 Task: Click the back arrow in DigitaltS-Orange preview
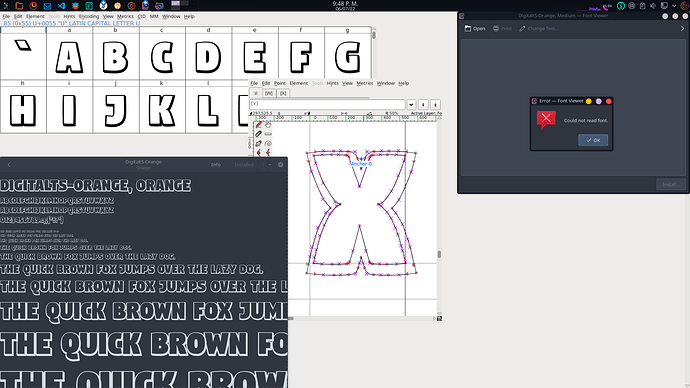9,165
